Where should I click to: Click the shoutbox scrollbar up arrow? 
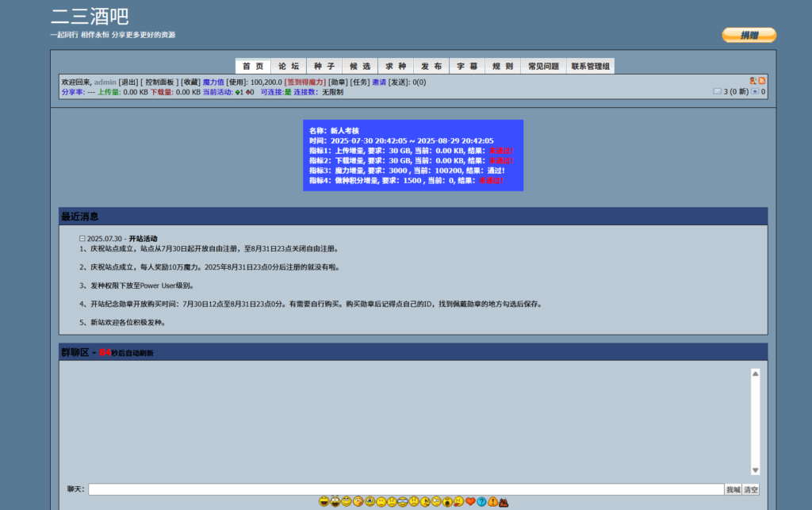(x=755, y=373)
